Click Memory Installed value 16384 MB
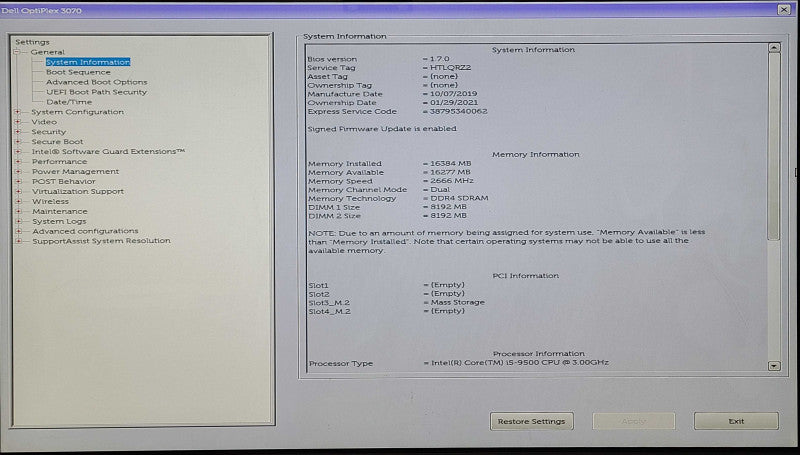800x455 pixels. (x=451, y=164)
